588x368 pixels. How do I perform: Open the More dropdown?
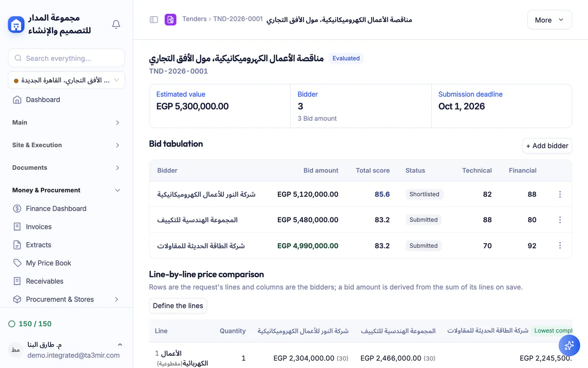click(x=549, y=20)
